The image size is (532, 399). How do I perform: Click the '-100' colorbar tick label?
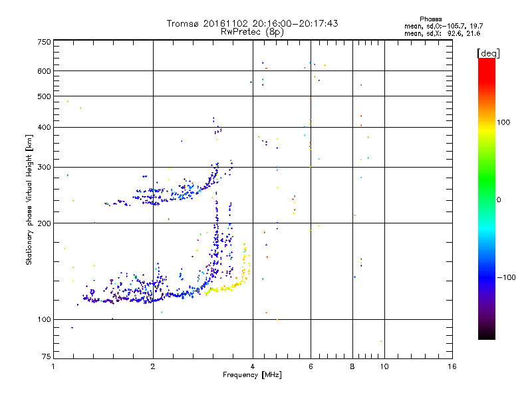pos(506,277)
